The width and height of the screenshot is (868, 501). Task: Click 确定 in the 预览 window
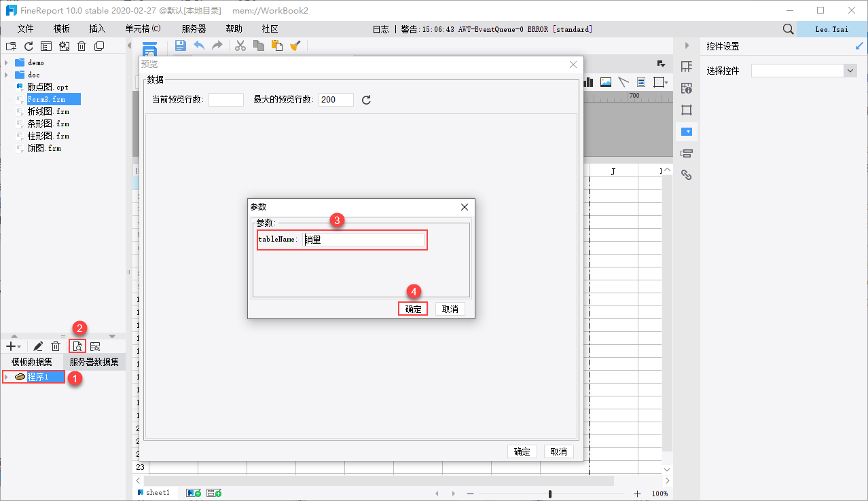click(x=522, y=451)
